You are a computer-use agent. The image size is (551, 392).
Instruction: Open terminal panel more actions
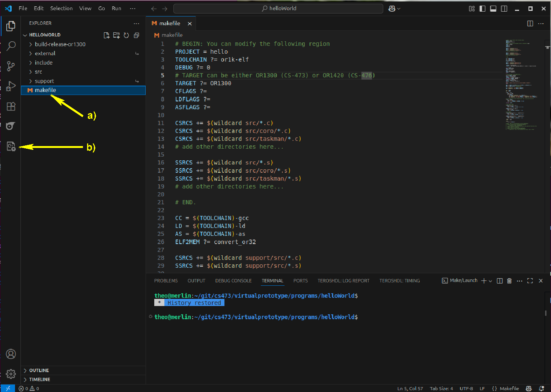pyautogui.click(x=519, y=280)
